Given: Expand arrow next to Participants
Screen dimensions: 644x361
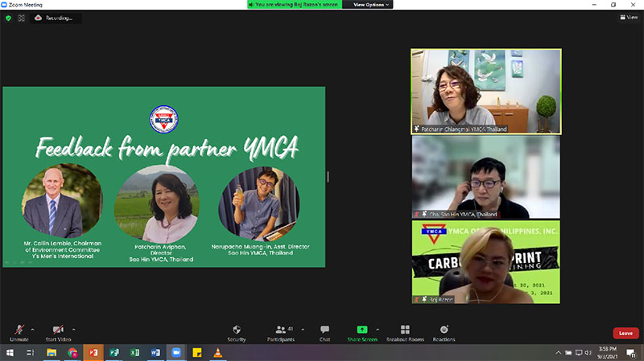Looking at the screenshot, I should pyautogui.click(x=303, y=330).
